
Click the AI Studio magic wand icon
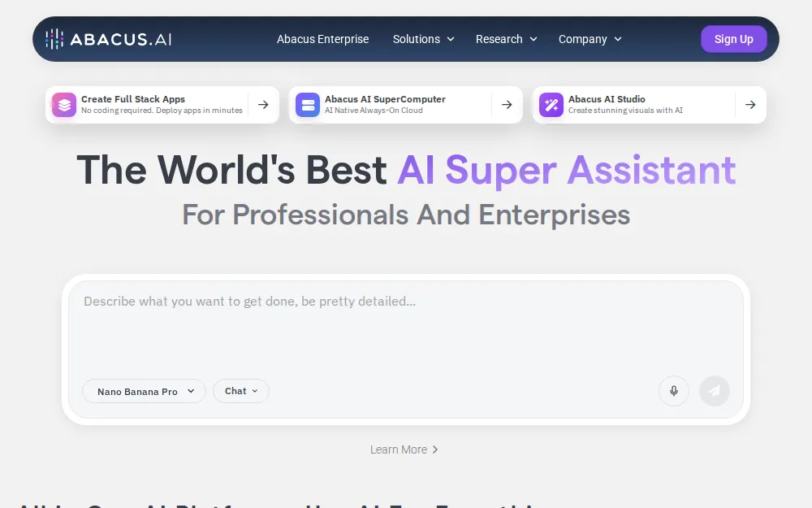pyautogui.click(x=551, y=105)
